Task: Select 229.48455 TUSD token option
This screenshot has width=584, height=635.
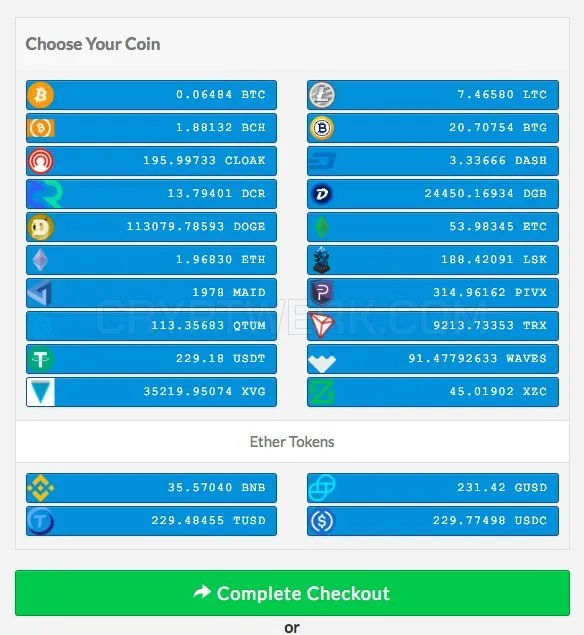Action: tap(151, 521)
